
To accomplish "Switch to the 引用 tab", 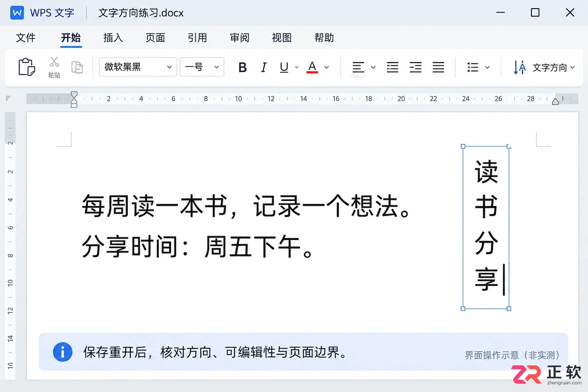I will (x=198, y=38).
